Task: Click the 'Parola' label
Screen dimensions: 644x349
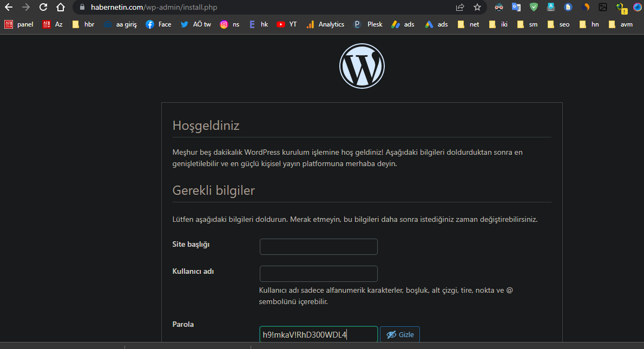Action: (x=183, y=324)
